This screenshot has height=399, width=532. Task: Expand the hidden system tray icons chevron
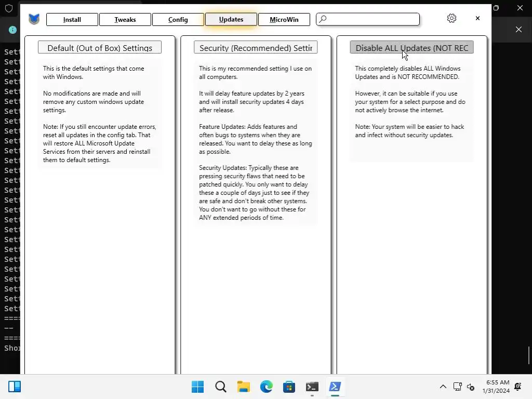pyautogui.click(x=443, y=387)
